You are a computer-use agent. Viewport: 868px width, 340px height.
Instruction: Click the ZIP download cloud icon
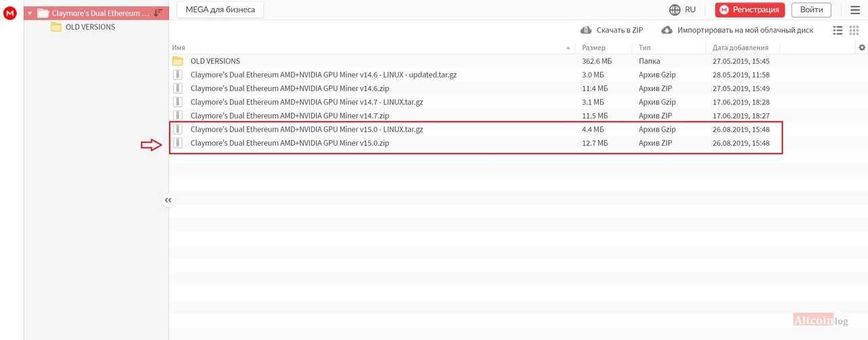[587, 31]
